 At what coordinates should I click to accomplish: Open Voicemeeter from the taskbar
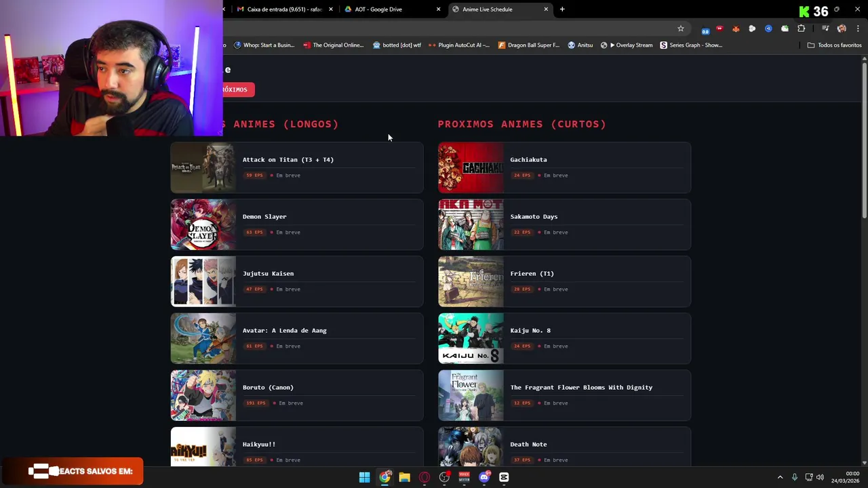click(464, 477)
